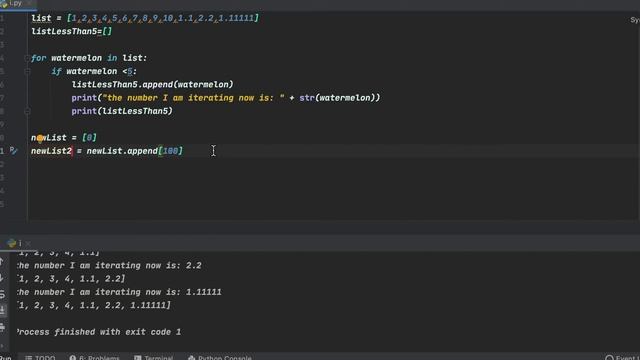Close the run tab in the Run panel
The width and height of the screenshot is (640, 360).
(28, 244)
